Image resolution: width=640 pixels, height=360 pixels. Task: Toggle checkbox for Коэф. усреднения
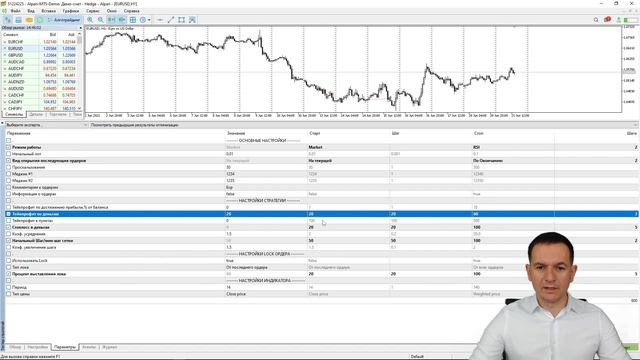click(9, 234)
